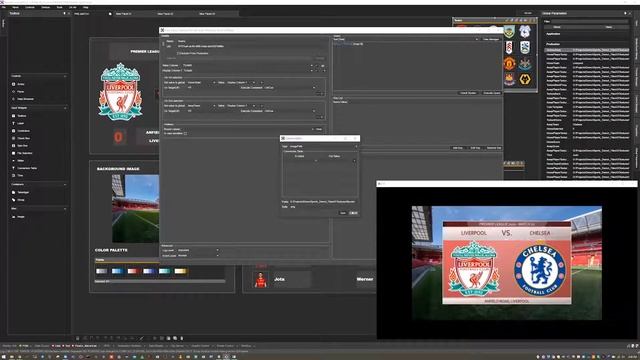This screenshot has width=640, height=360.
Task: Collapse the Controls section in Toolbox
Action: 65,76
